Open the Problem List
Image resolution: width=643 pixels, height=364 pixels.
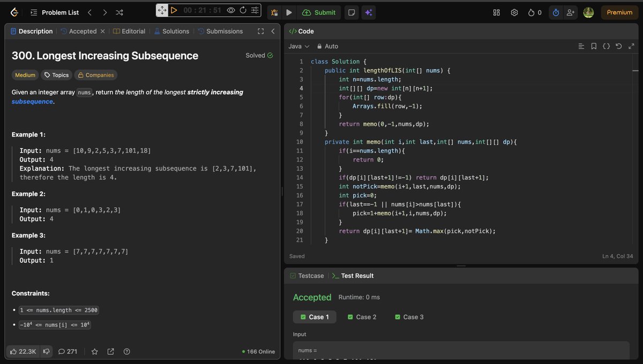(x=55, y=12)
